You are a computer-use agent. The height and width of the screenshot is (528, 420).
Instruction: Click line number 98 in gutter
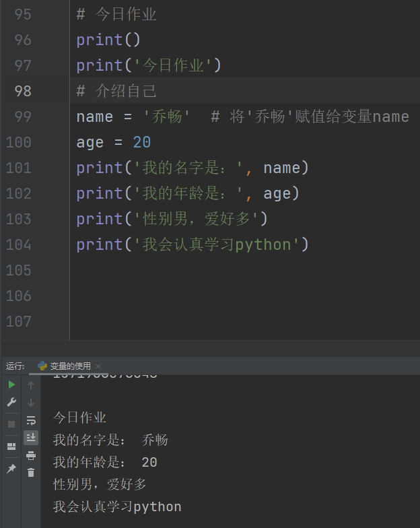(x=23, y=91)
